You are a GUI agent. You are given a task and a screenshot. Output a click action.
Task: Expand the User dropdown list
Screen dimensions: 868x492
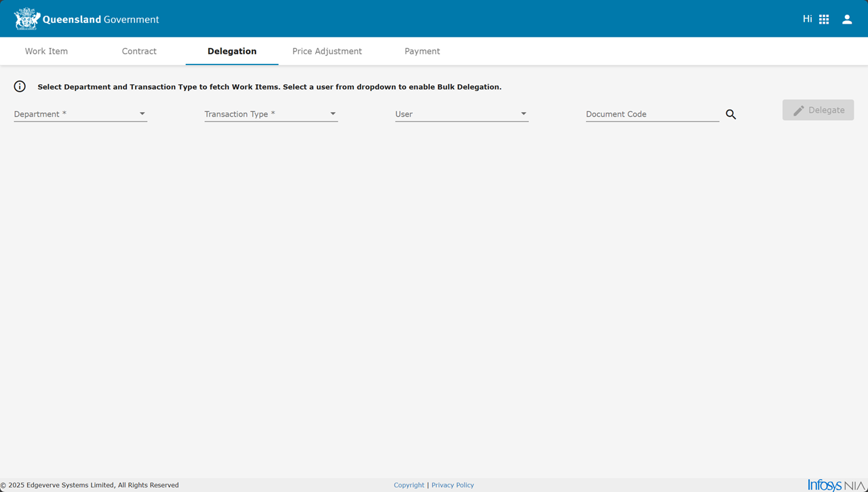[461, 114]
